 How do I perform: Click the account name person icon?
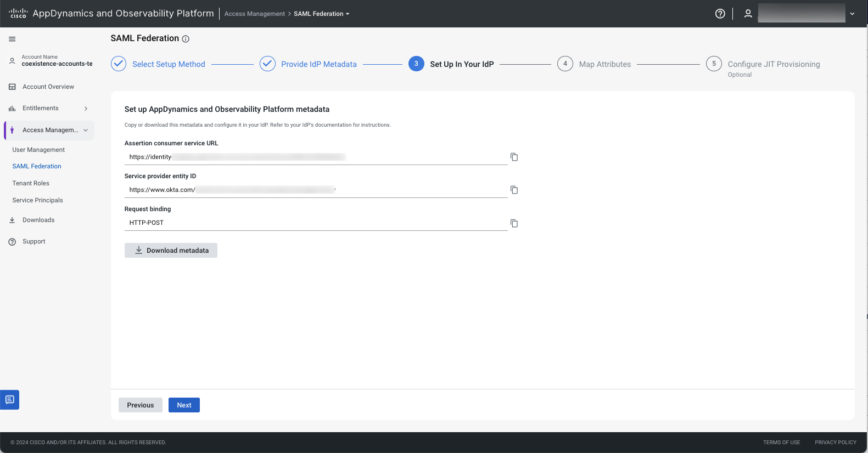12,61
